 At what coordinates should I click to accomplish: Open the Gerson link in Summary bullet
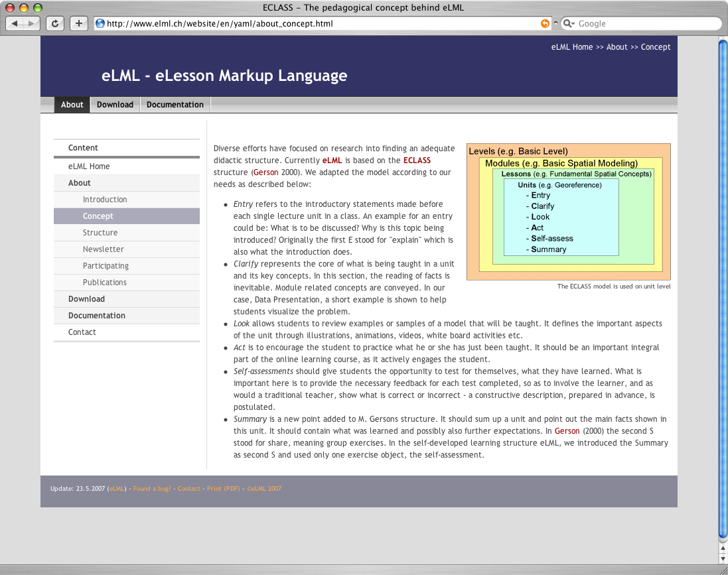point(567,431)
